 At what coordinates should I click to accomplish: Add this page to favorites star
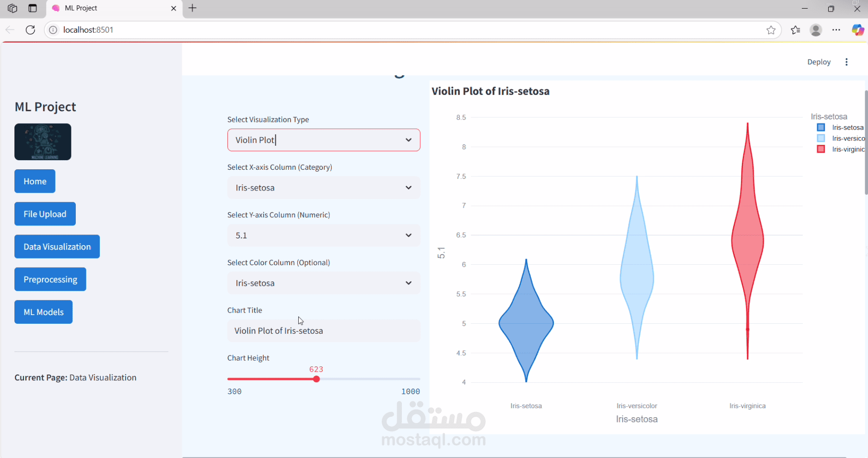[x=771, y=30]
